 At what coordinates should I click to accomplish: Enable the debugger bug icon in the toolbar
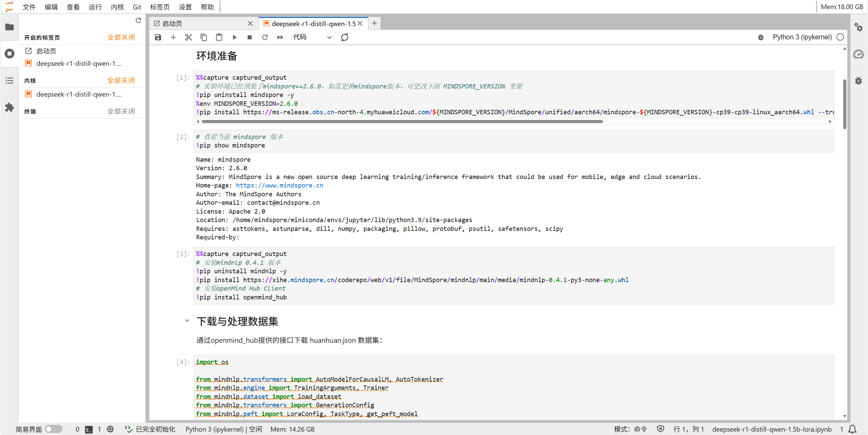tap(760, 37)
